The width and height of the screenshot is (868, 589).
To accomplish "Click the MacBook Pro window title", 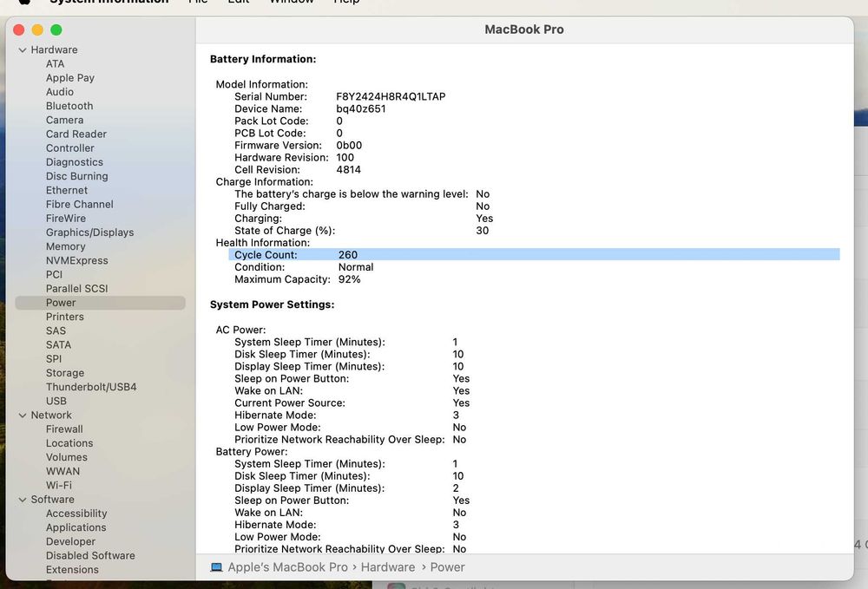I will pos(524,29).
